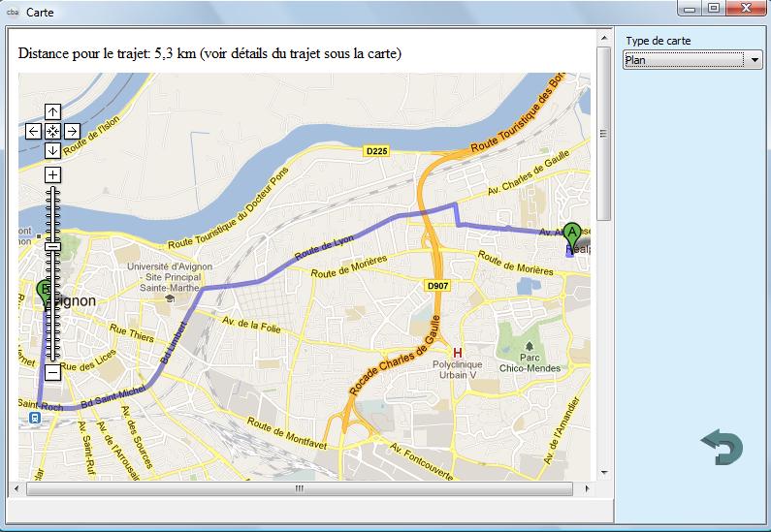The image size is (771, 532).
Task: Click the train station icon near Saint-Roch
Action: point(34,418)
